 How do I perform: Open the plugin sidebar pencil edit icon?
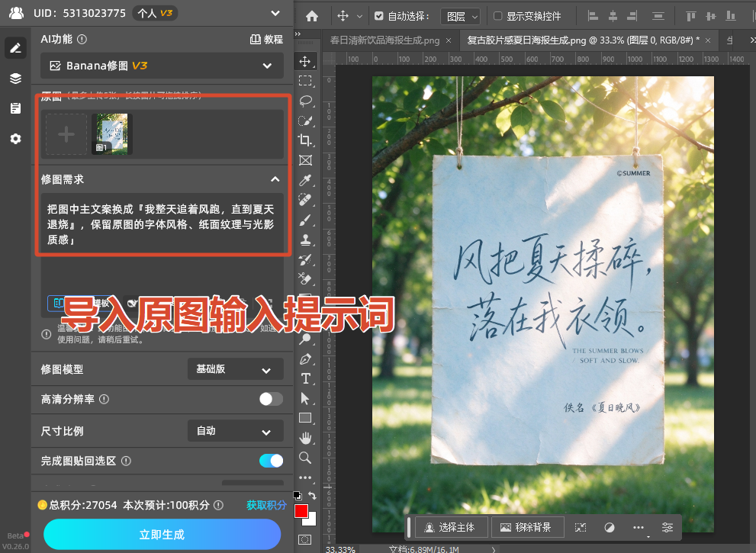point(15,48)
